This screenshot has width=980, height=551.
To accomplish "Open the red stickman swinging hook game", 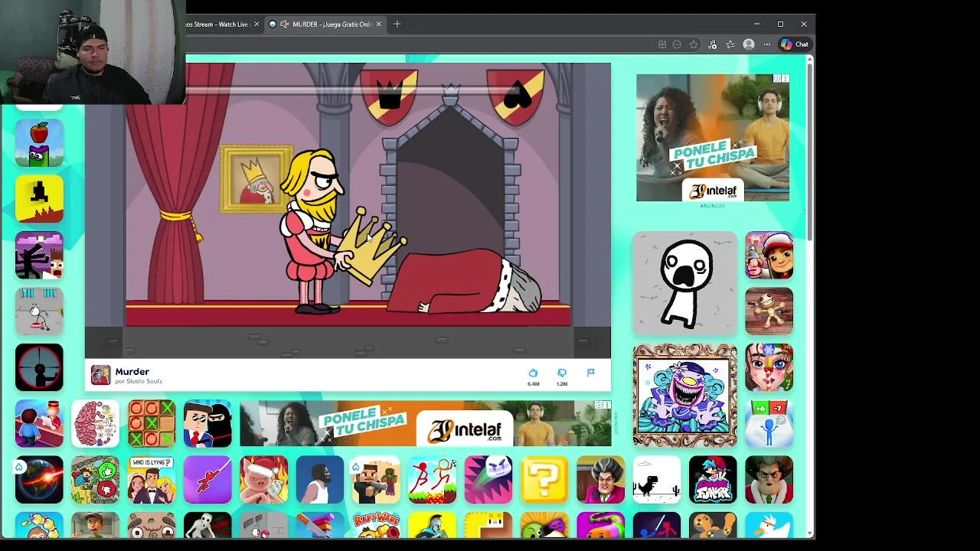I will pos(207,480).
